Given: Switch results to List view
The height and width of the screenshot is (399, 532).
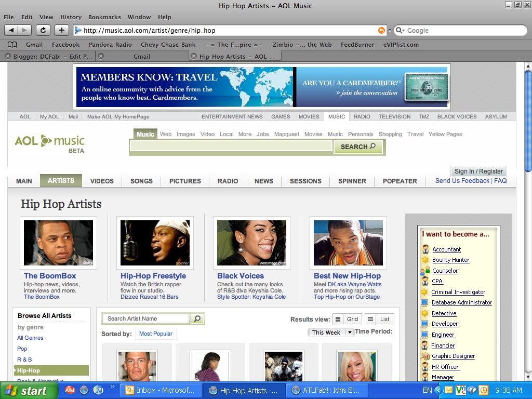Looking at the screenshot, I should coord(379,319).
